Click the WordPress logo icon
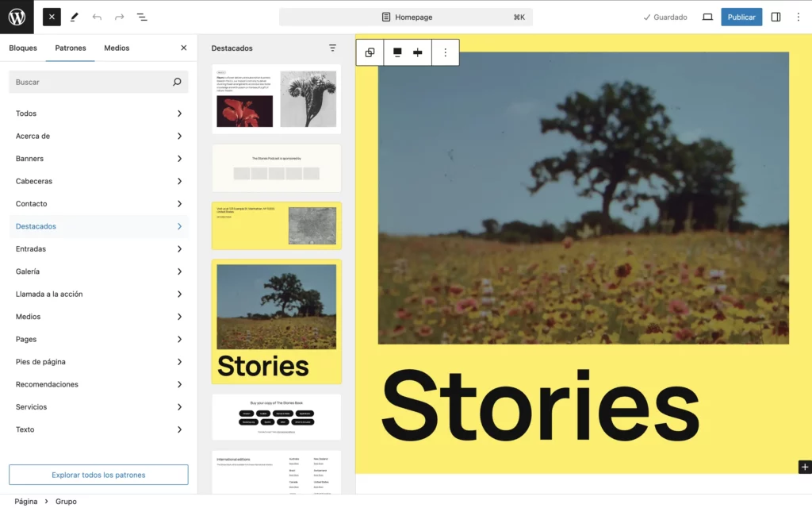Image resolution: width=812 pixels, height=508 pixels. [17, 17]
